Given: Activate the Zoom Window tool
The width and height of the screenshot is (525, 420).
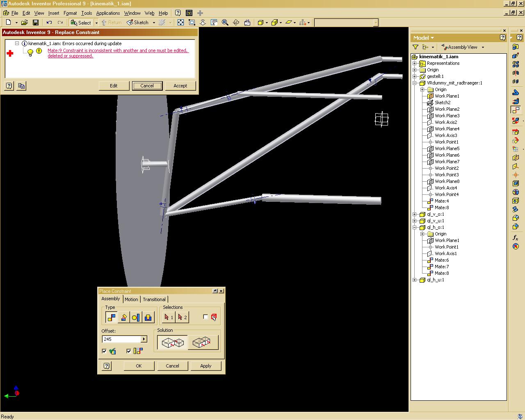Looking at the screenshot, I should point(192,23).
